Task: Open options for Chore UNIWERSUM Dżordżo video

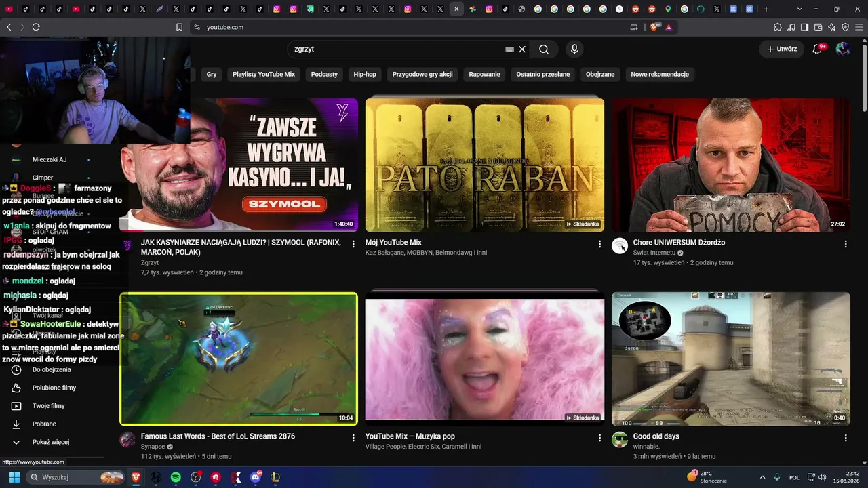Action: [846, 244]
